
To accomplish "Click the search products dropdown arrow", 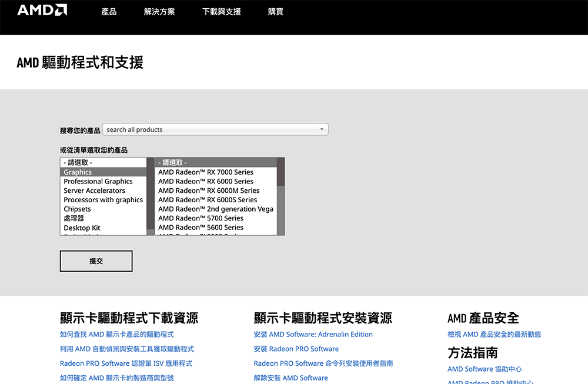I will pyautogui.click(x=322, y=129).
